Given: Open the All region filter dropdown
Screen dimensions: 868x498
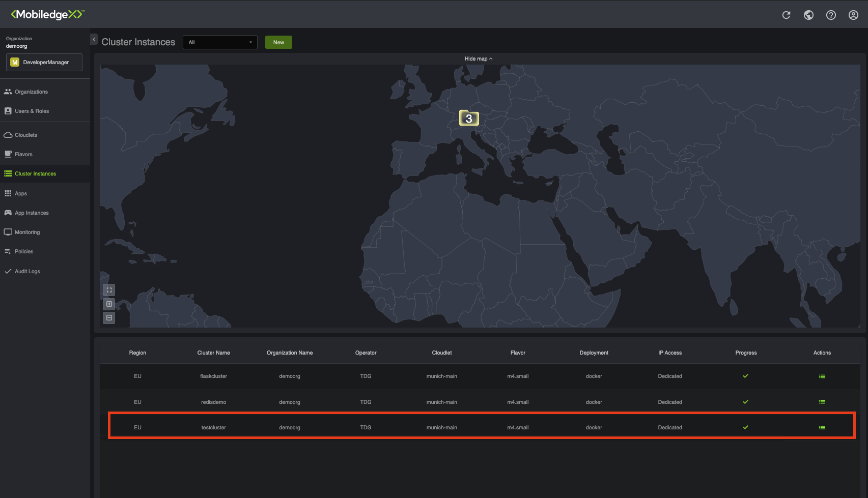Looking at the screenshot, I should [220, 42].
